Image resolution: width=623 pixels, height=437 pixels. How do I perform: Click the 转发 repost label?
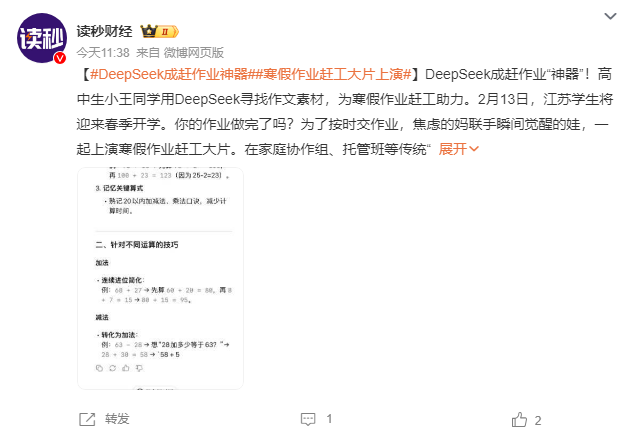click(117, 419)
